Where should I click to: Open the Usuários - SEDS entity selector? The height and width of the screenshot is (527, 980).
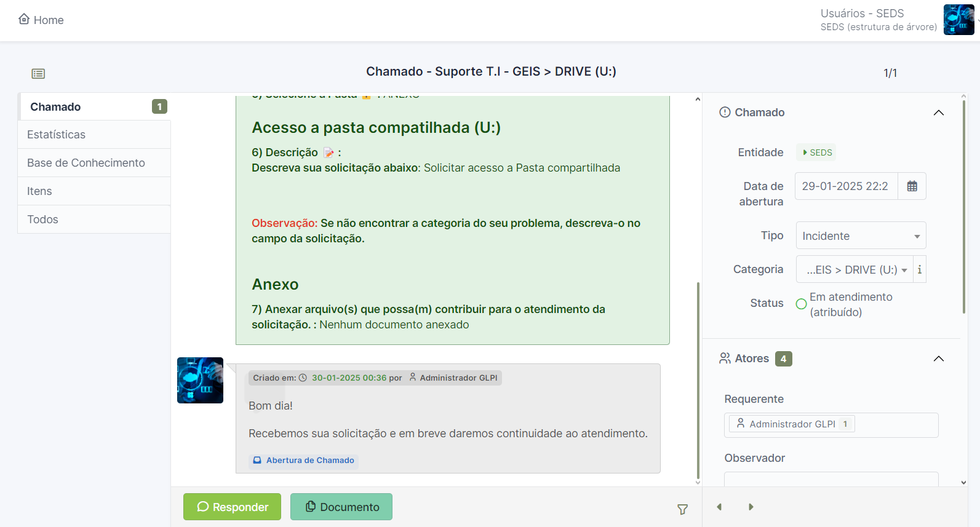coord(878,20)
